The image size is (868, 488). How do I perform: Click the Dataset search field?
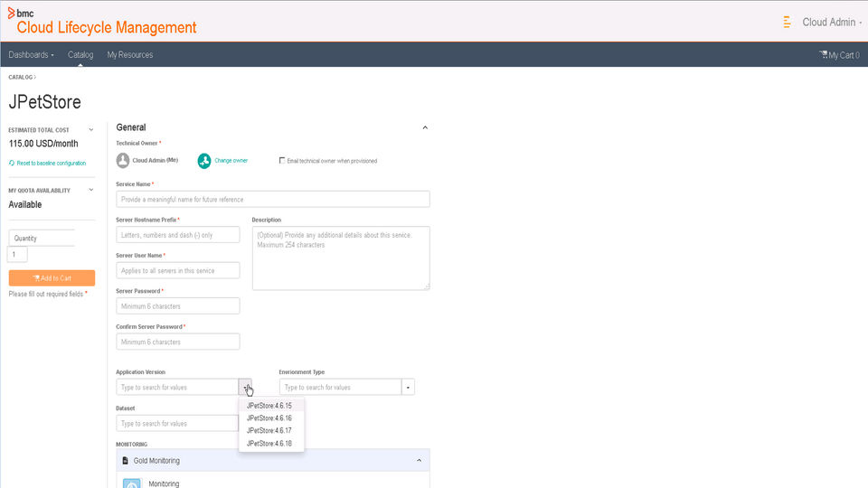[177, 423]
